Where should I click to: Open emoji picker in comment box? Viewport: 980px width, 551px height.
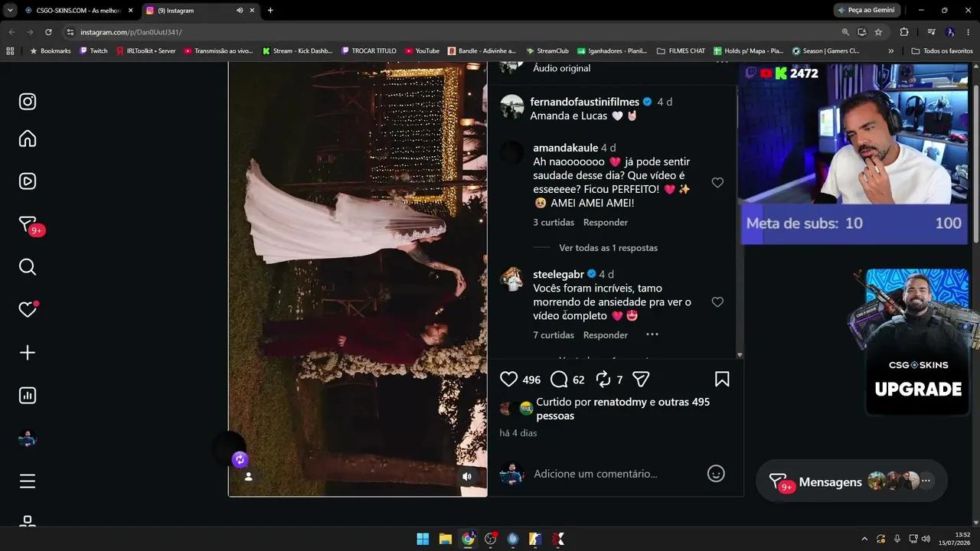[716, 474]
